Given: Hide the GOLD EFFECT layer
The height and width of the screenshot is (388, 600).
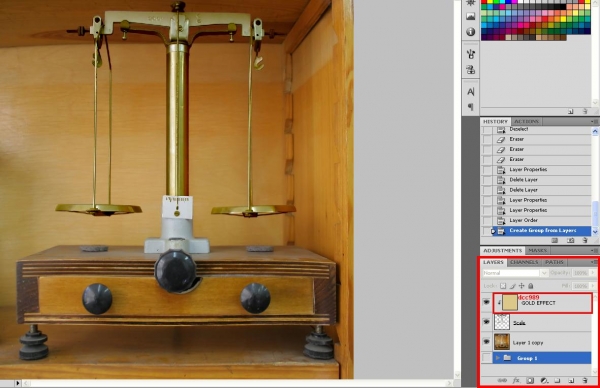Looking at the screenshot, I should click(x=486, y=302).
